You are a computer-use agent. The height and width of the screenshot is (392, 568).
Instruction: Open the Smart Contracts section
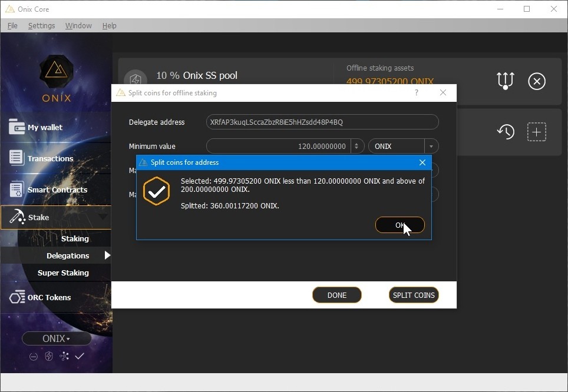(x=56, y=190)
